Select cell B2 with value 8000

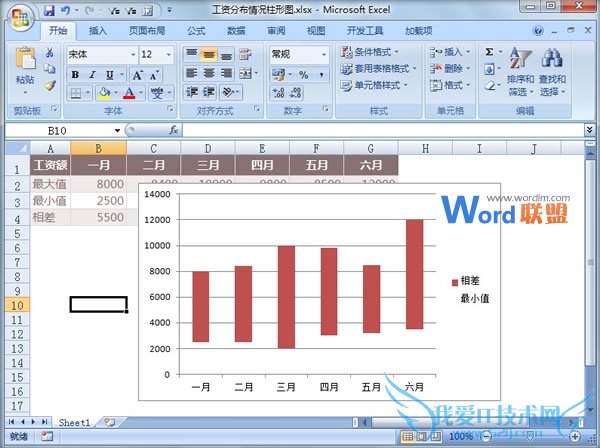[98, 184]
